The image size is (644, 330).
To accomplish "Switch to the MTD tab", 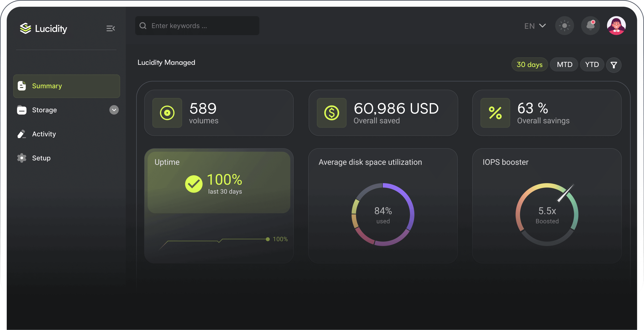I will (x=564, y=64).
